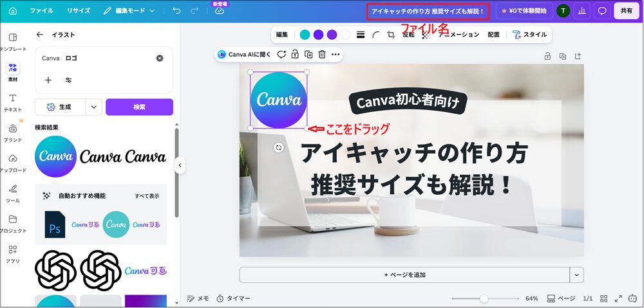Open the comments speech bubble icon
644x308 pixels.
click(602, 11)
